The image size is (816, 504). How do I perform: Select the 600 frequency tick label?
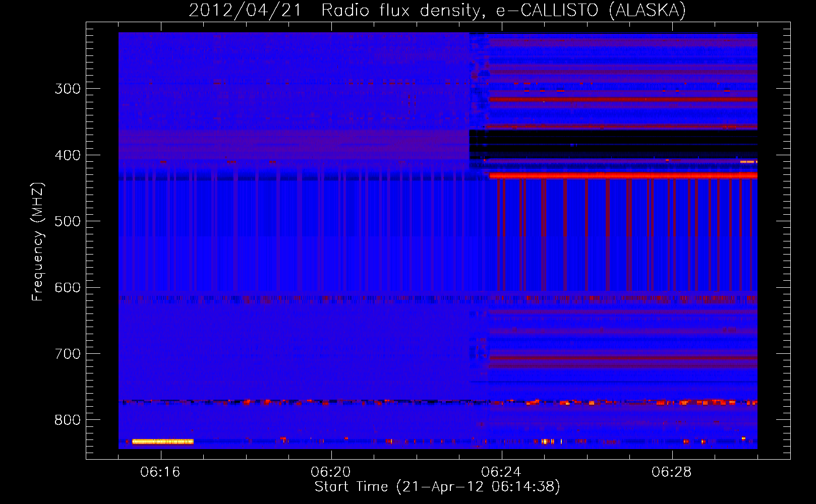68,288
